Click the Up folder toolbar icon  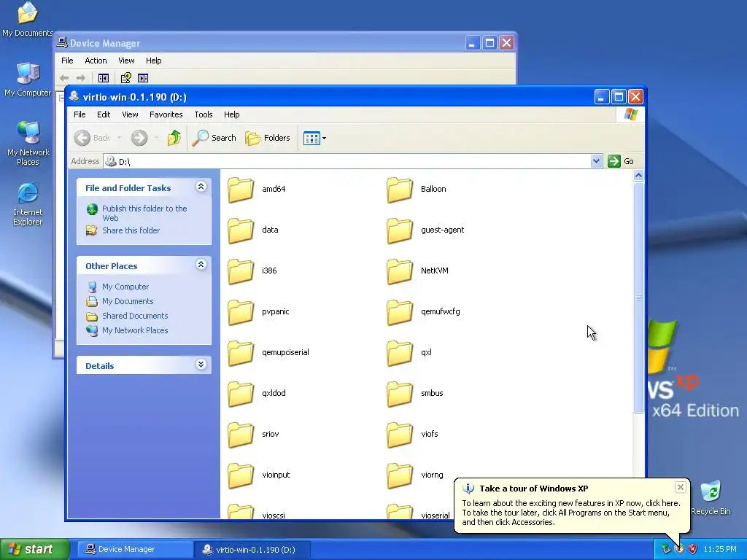pos(174,138)
